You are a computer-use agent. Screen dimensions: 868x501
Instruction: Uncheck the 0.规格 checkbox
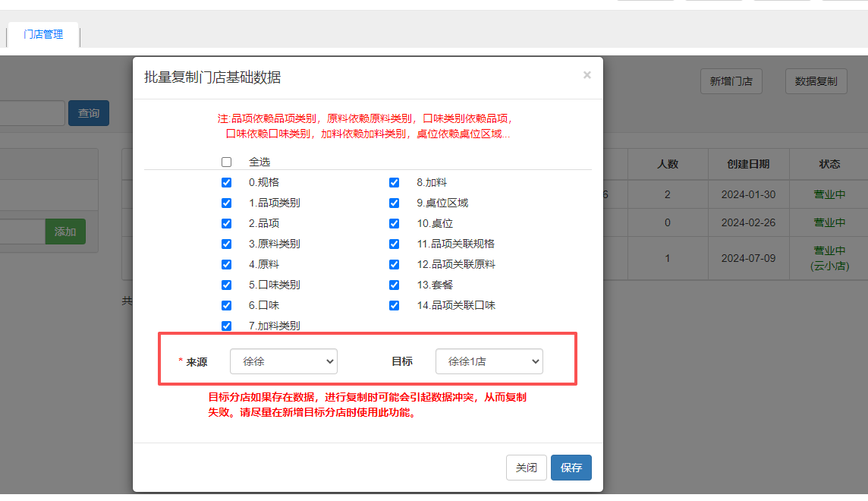(x=226, y=182)
